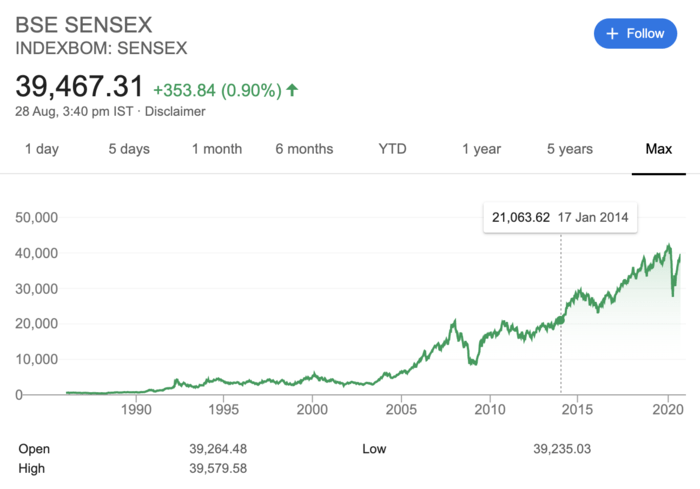The width and height of the screenshot is (700, 489).
Task: Click the 2008 peak on chart line
Action: pos(455,321)
